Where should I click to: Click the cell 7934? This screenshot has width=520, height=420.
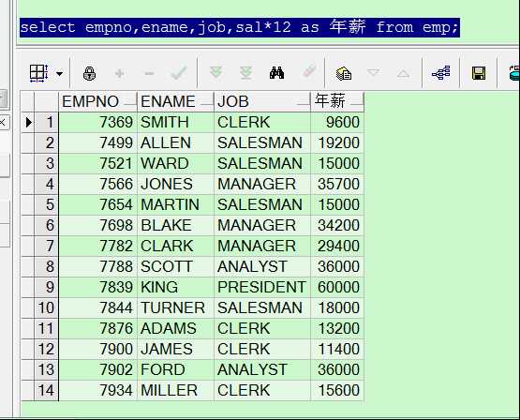pyautogui.click(x=97, y=390)
